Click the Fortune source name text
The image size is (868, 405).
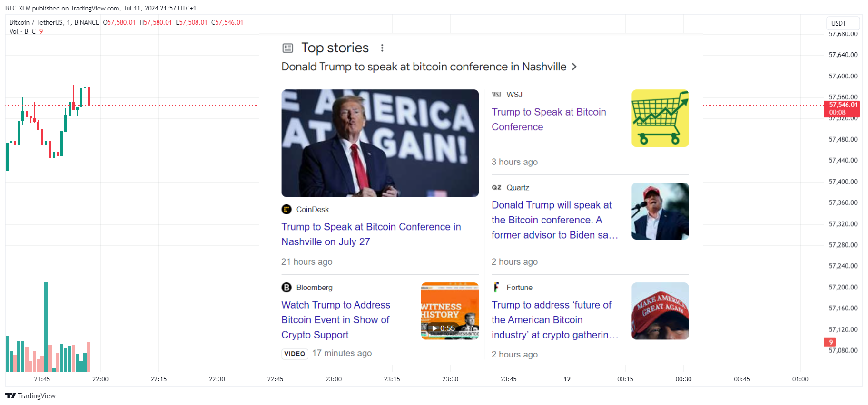tap(520, 288)
